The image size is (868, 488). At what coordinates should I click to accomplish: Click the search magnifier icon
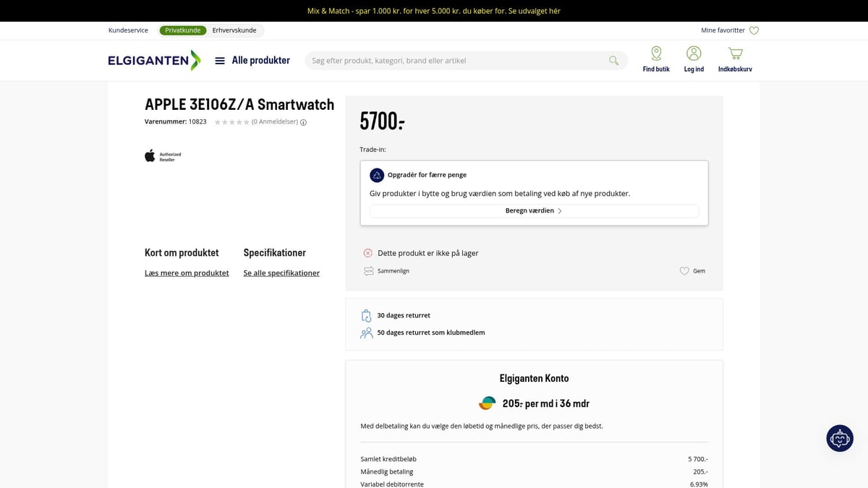tap(613, 61)
